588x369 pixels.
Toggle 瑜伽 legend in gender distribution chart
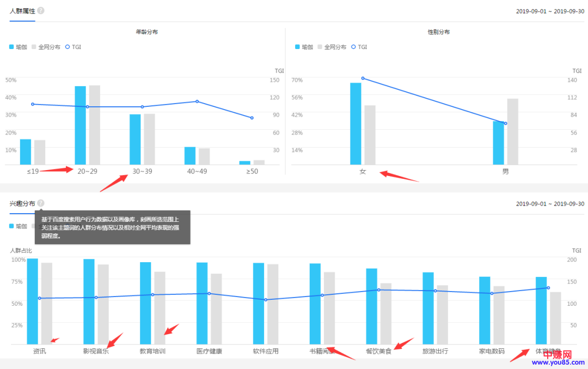click(304, 47)
